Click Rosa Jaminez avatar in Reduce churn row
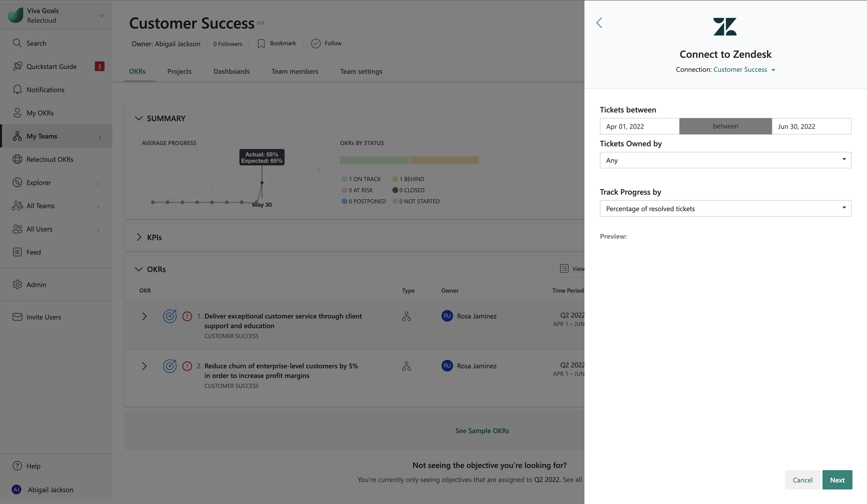 447,366
